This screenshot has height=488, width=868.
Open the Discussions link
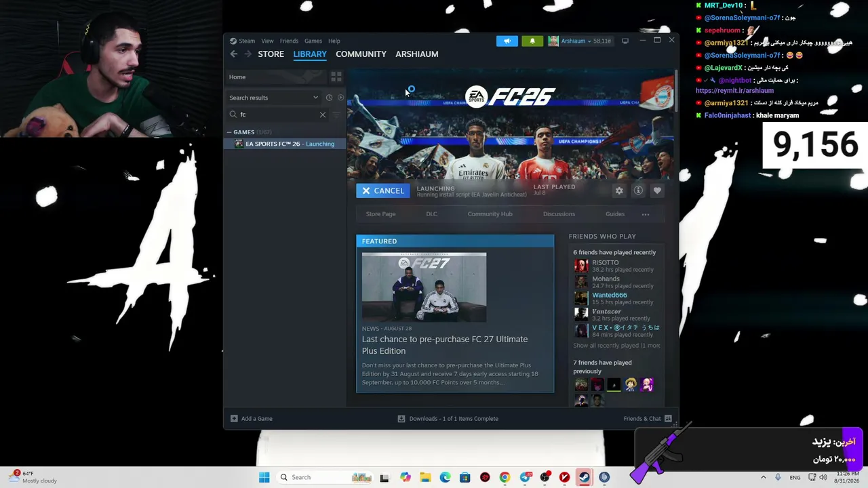[559, 214]
